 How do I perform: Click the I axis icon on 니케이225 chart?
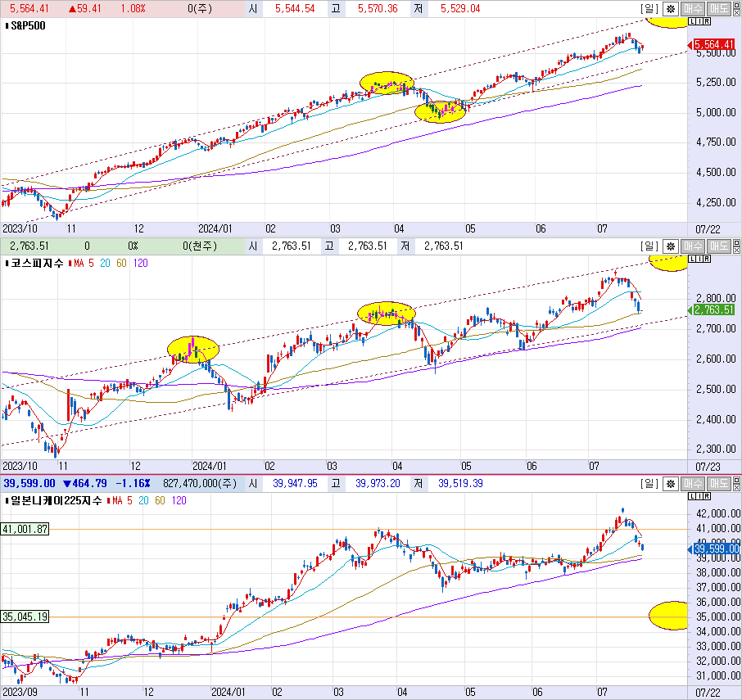point(699,496)
